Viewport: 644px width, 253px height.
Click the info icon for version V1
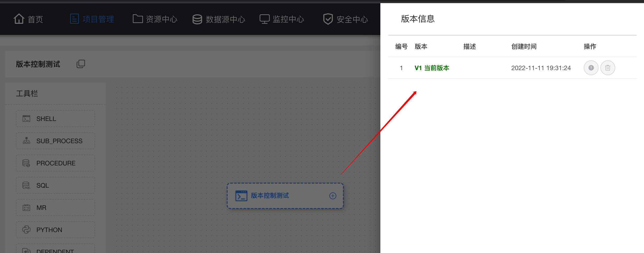click(x=591, y=67)
